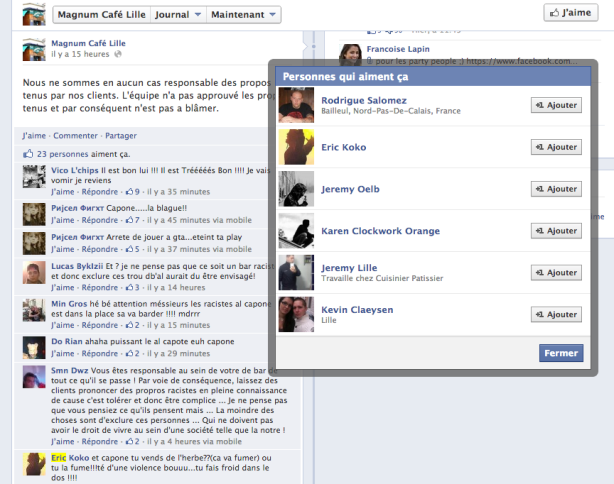Click Répondre on Min Gros comment
Viewport: 614px width, 484px height.
point(99,325)
